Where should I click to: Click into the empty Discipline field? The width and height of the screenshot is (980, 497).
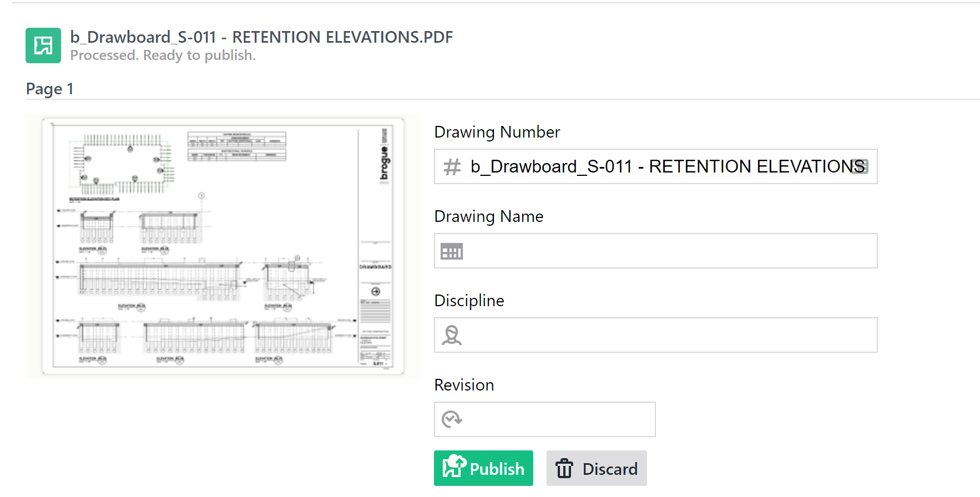click(x=666, y=335)
